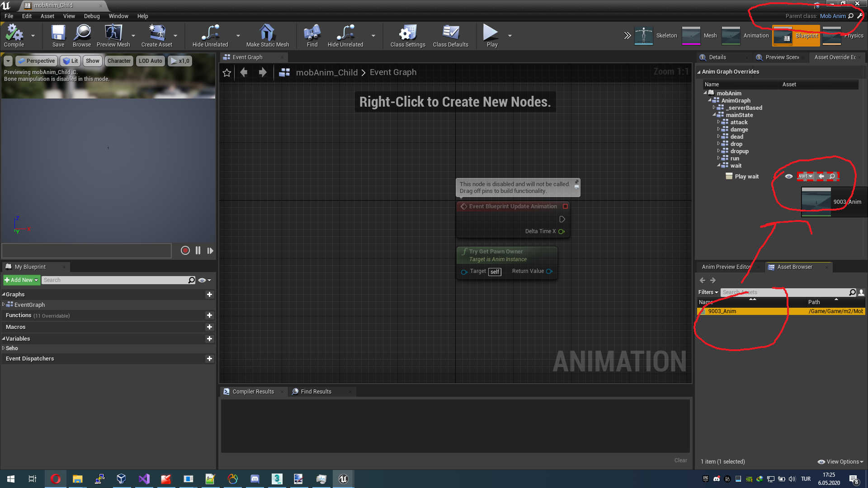868x488 pixels.
Task: Click Make Static Mesh icon
Action: click(268, 36)
